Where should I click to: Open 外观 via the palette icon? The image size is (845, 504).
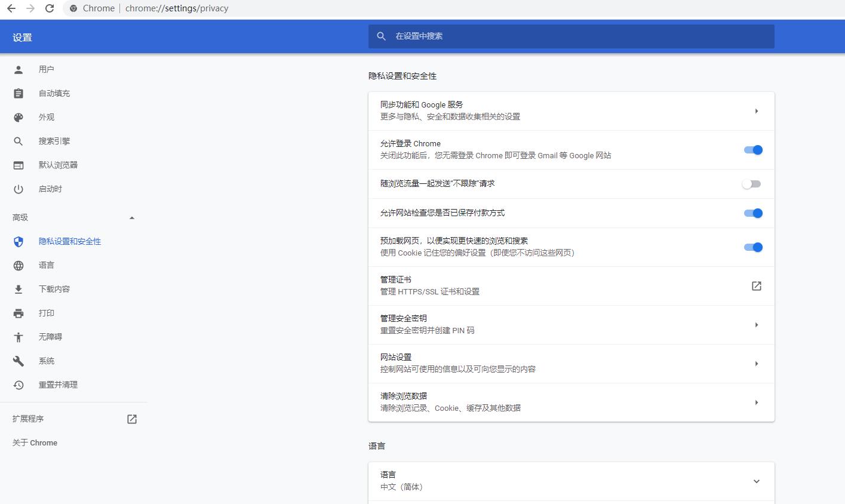(19, 117)
